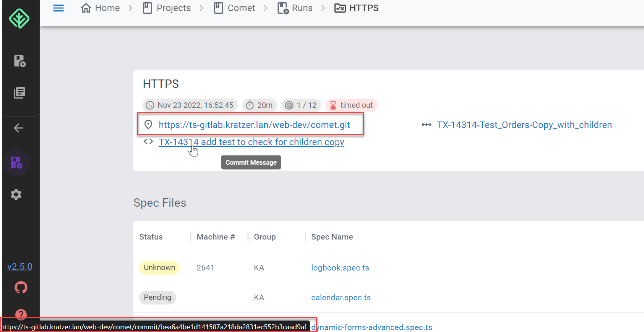
Task: Click the green Sorry Cypress logo
Action: (x=19, y=18)
